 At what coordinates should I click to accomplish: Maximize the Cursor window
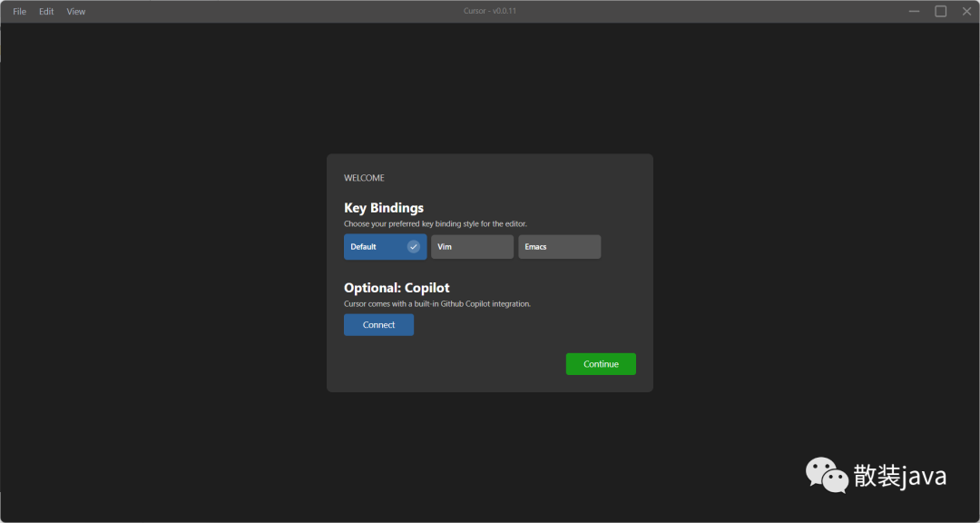(x=940, y=11)
